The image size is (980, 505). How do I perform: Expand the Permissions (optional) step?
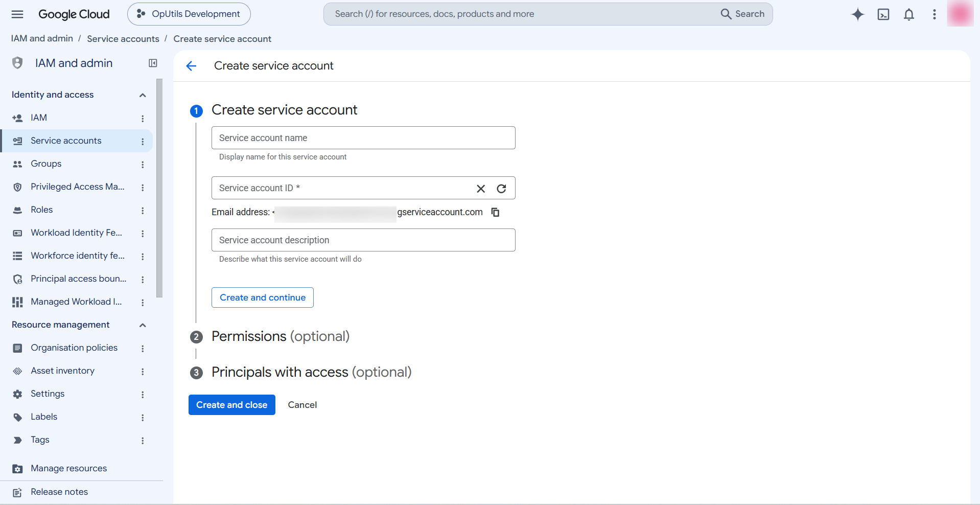click(x=281, y=336)
